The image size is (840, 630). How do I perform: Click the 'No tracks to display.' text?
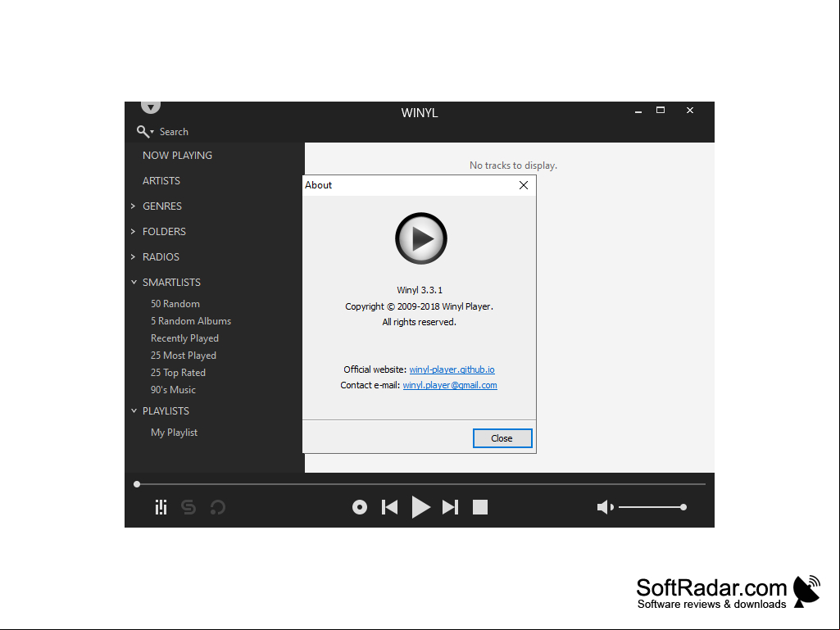(x=513, y=165)
